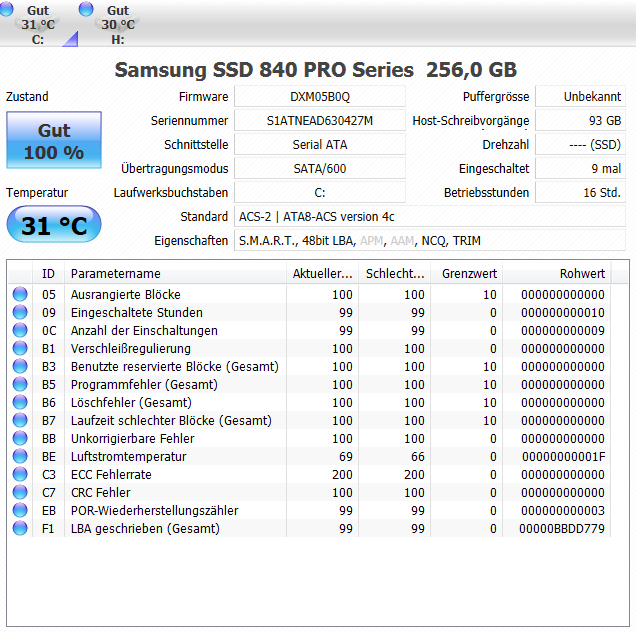Click the Rohwert column header

tap(557, 273)
